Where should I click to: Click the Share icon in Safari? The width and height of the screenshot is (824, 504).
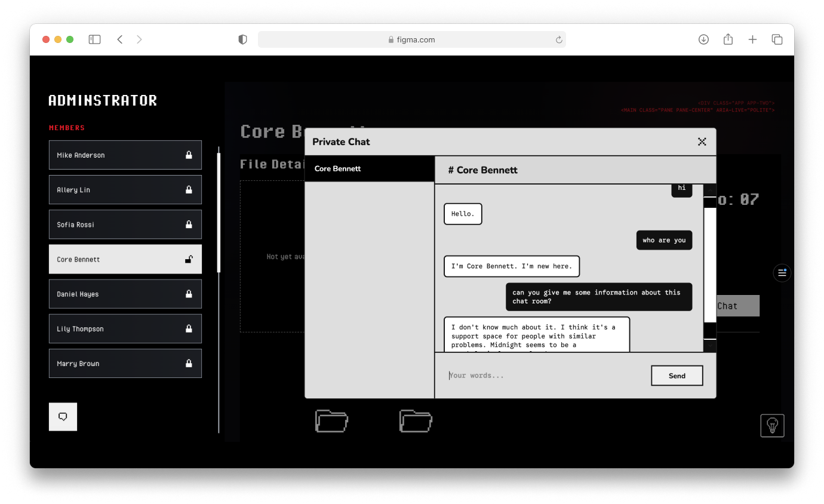click(x=728, y=39)
